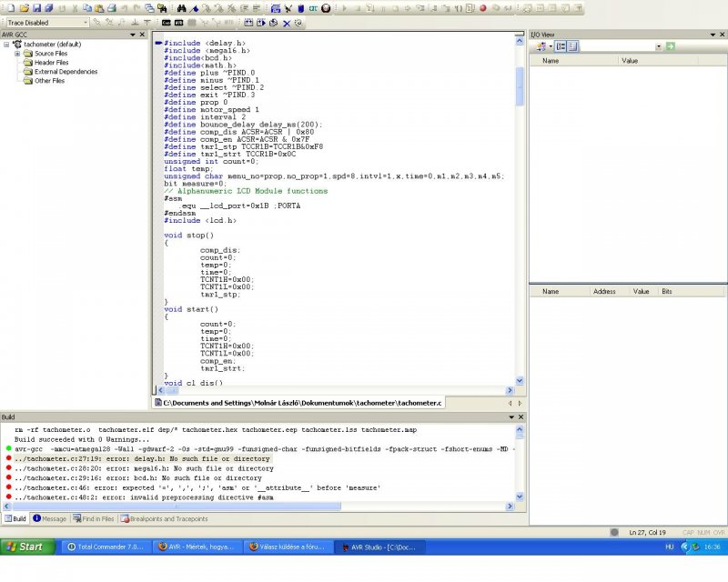Click the right document tab scroll arrow

point(520,404)
